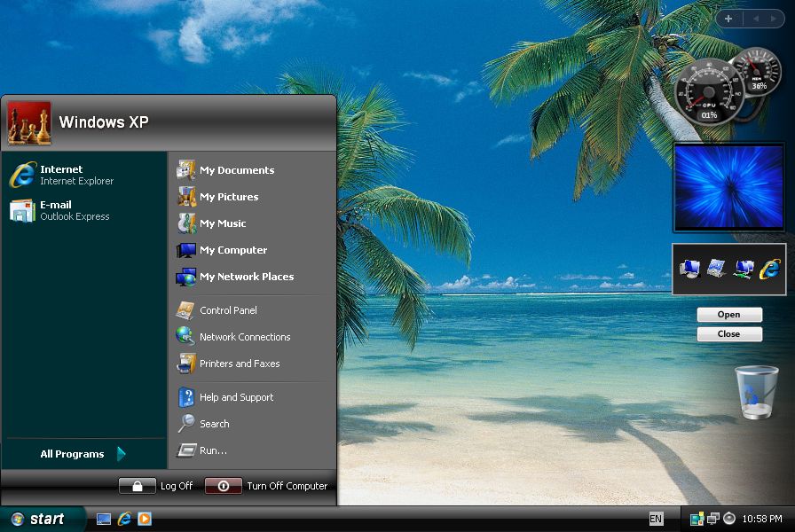Click the two-monitors network tray icon
Image resolution: width=795 pixels, height=532 pixels.
coord(713,519)
